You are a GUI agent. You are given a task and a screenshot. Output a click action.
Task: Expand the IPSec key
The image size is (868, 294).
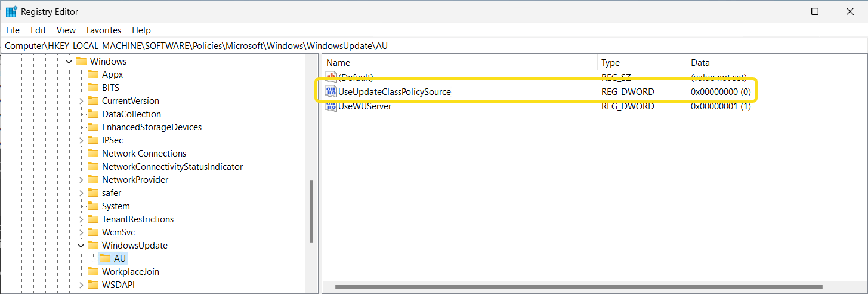[x=81, y=140]
